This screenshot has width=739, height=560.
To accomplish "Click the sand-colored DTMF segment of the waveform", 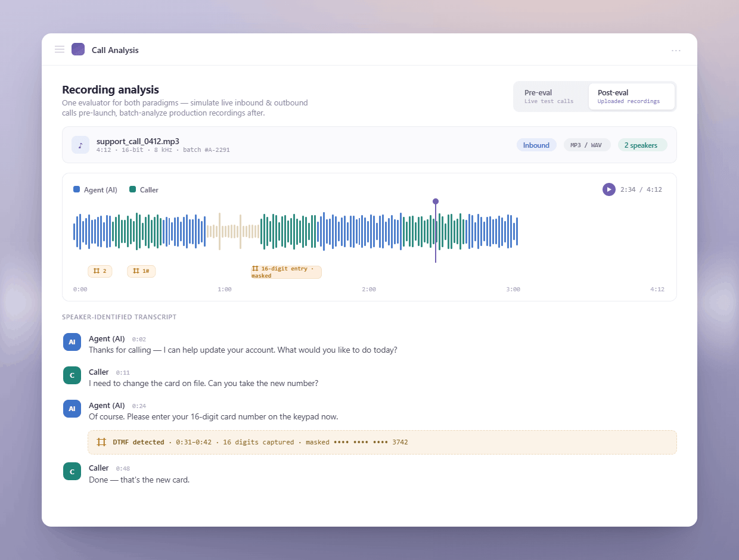I will click(233, 231).
